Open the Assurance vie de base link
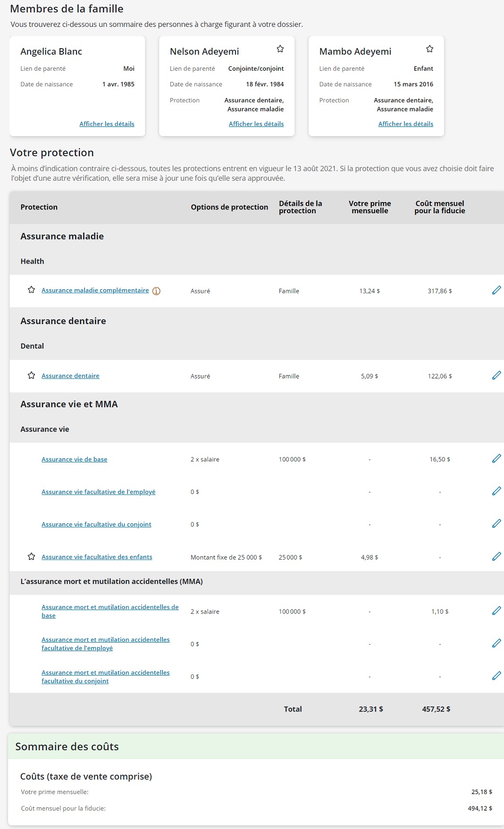The width and height of the screenshot is (504, 829). (75, 459)
